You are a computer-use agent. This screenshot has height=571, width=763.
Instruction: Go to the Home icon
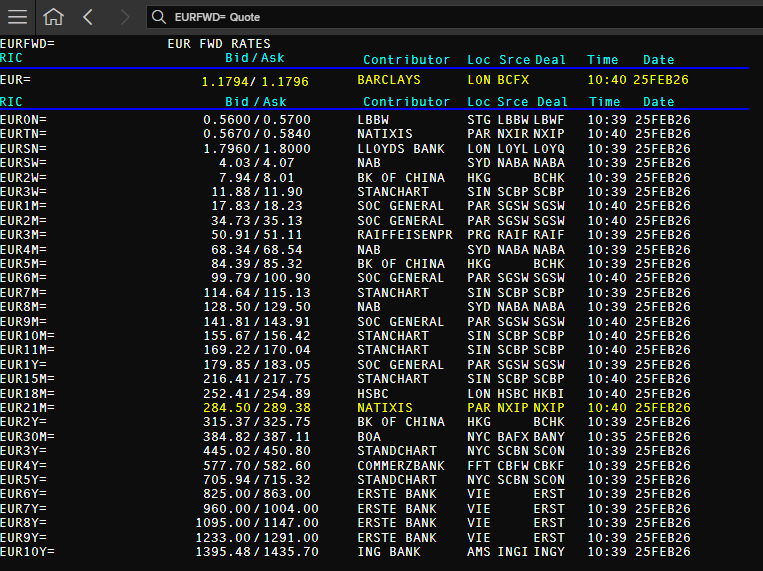[x=54, y=17]
